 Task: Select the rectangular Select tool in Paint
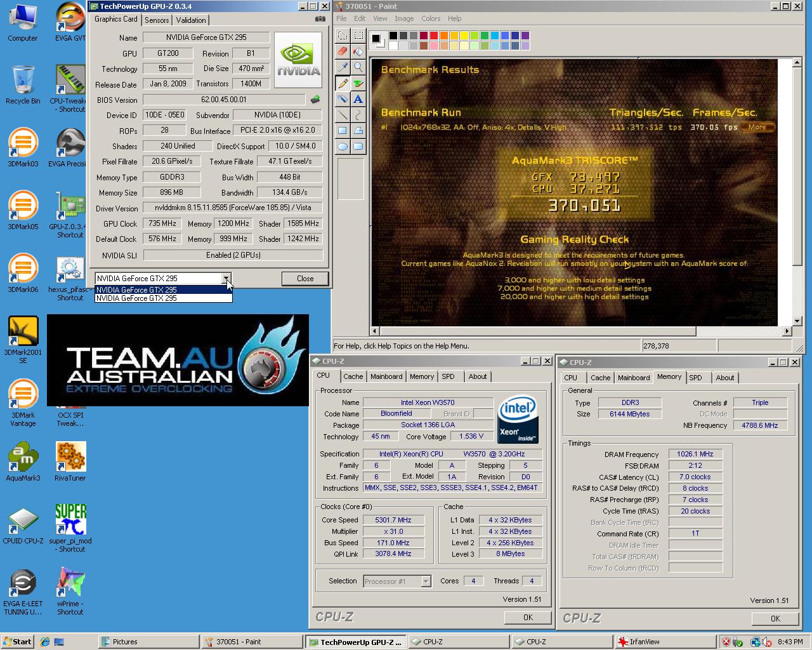[358, 36]
